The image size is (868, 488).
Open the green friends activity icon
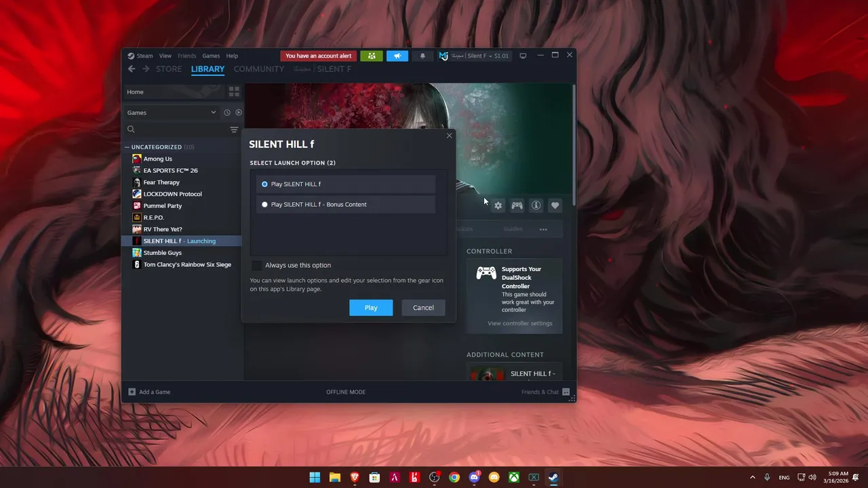point(372,56)
